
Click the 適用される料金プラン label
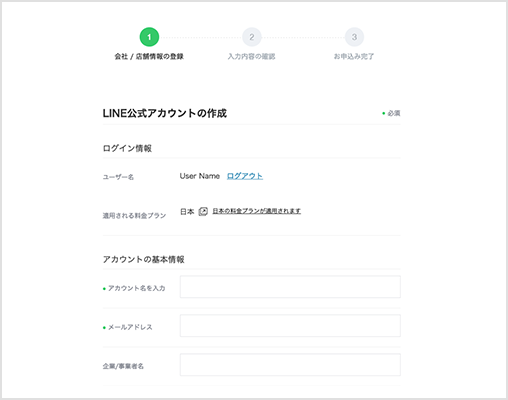134,216
